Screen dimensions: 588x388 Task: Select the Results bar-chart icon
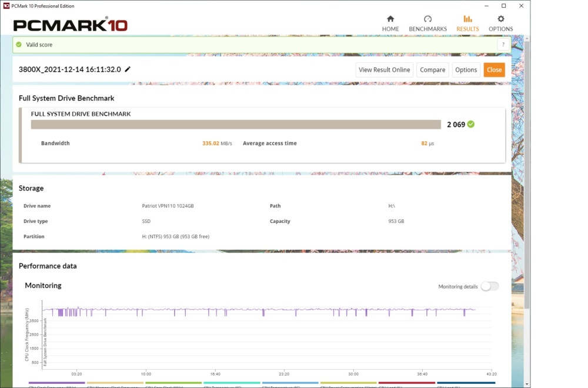tap(467, 19)
